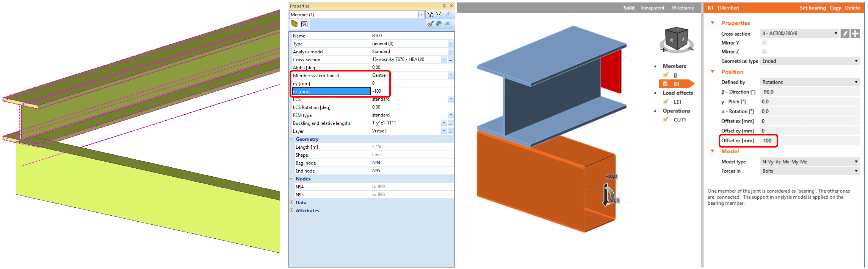
Task: Click the paintbrush icon in Properties panel
Action: (431, 24)
